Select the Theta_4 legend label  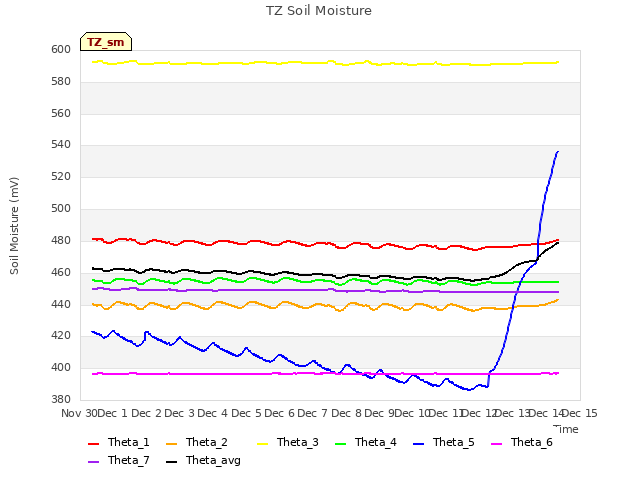[x=376, y=442]
